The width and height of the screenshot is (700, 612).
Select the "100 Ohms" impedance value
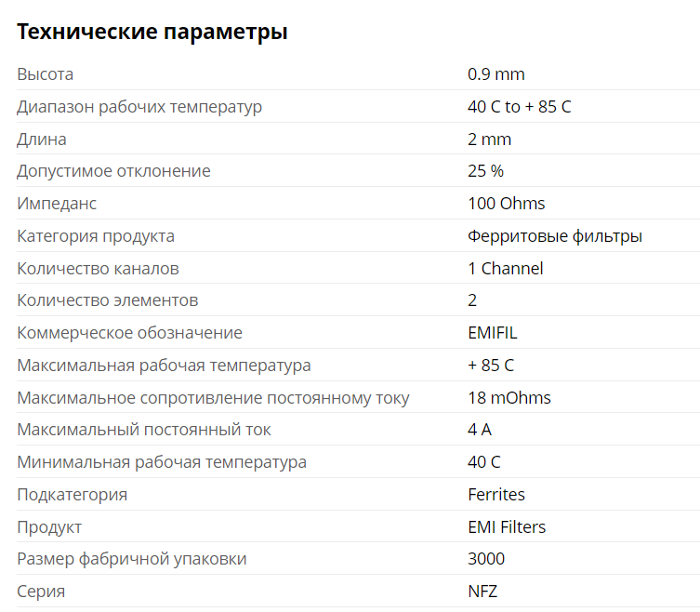point(506,204)
